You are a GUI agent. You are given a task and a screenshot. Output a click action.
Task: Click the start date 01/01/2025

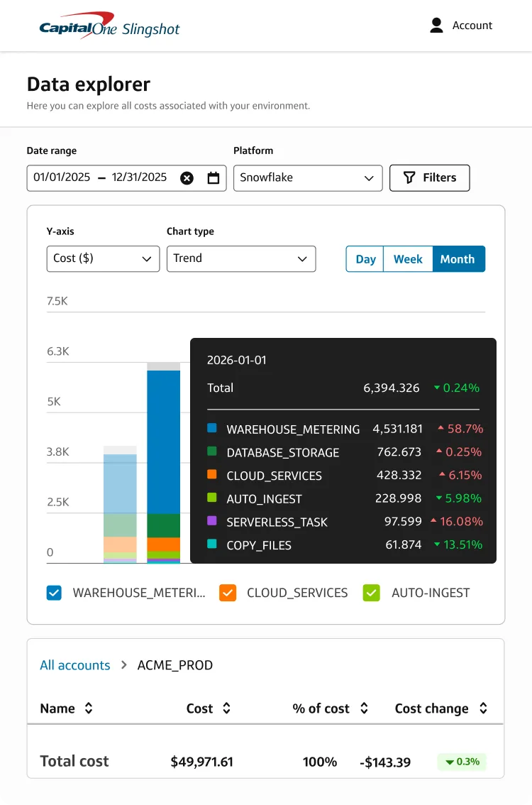click(x=62, y=177)
